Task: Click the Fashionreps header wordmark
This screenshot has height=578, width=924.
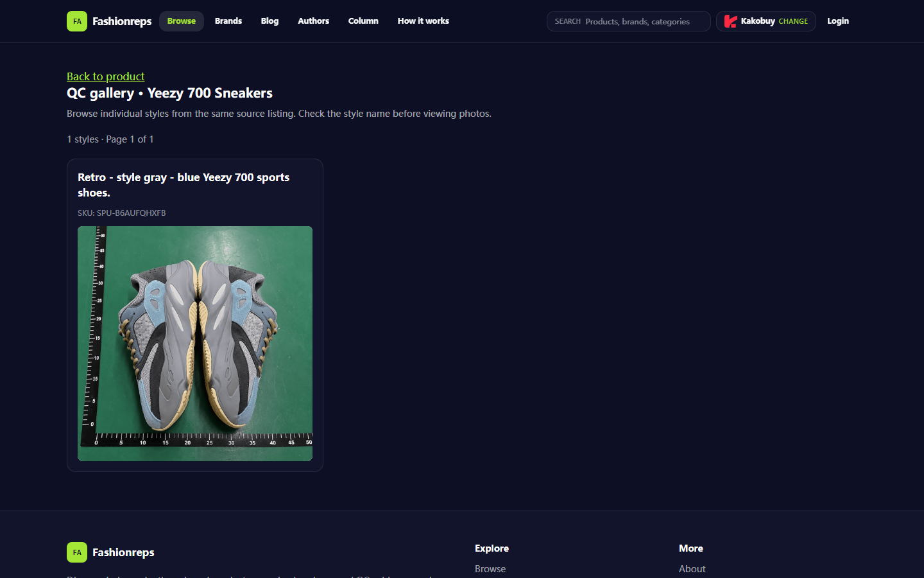Action: [122, 21]
